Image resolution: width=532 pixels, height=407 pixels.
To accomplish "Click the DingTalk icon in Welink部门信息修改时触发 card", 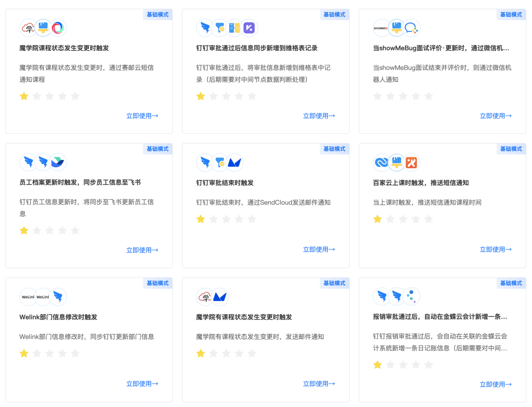I will pos(58,297).
